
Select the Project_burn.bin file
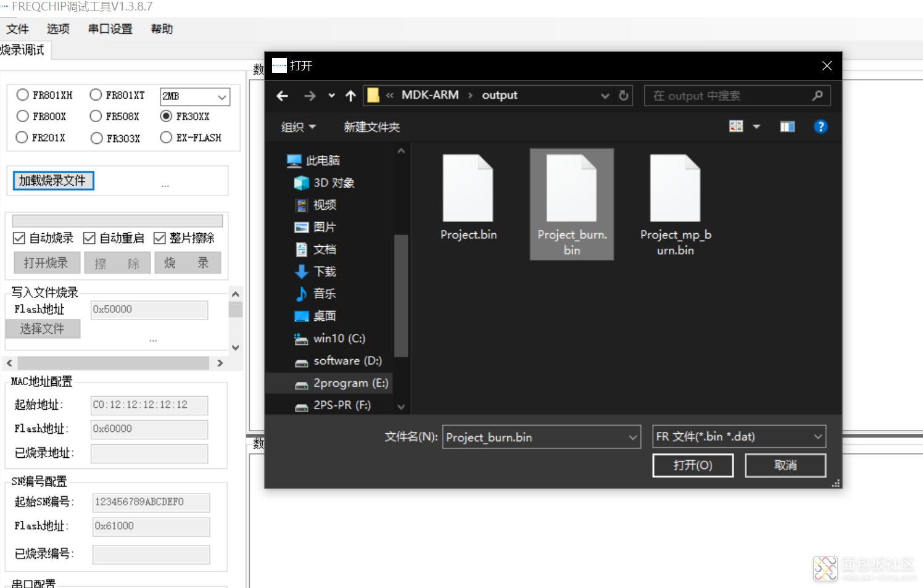point(572,204)
